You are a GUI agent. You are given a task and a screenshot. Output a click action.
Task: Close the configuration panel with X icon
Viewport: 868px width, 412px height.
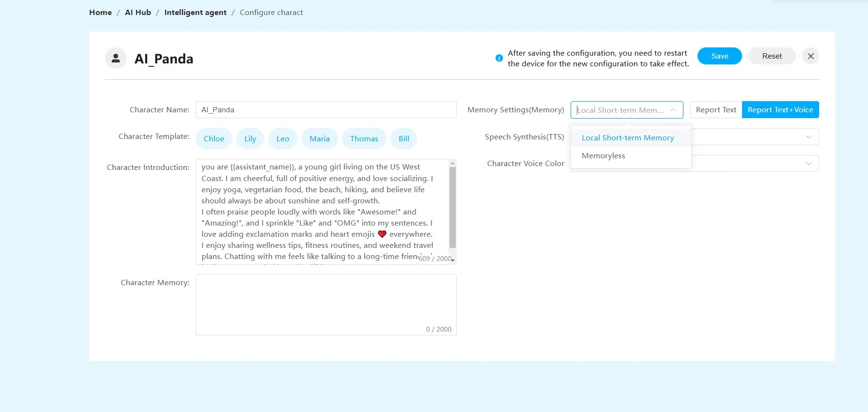(x=810, y=56)
